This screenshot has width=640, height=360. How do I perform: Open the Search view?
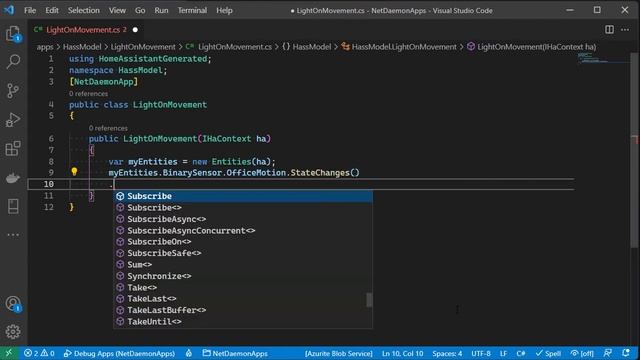13,62
